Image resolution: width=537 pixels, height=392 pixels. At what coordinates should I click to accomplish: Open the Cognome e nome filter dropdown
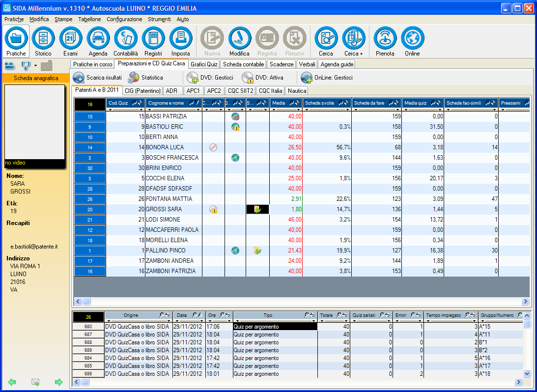click(199, 110)
